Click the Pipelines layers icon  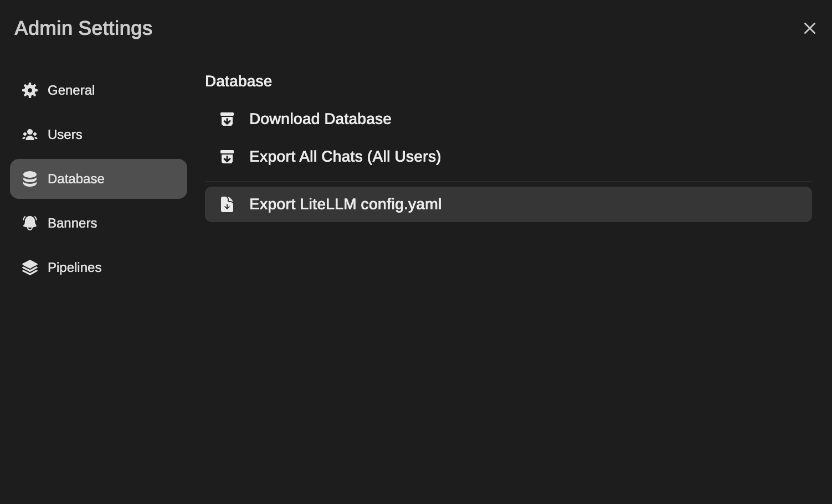pyautogui.click(x=30, y=268)
